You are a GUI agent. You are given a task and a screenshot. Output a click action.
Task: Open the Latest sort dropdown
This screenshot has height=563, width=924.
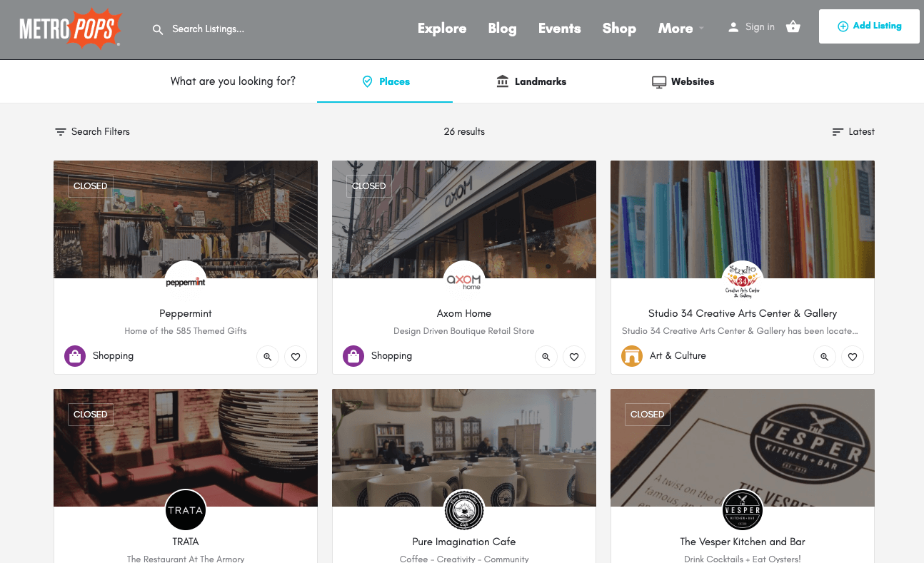(853, 131)
